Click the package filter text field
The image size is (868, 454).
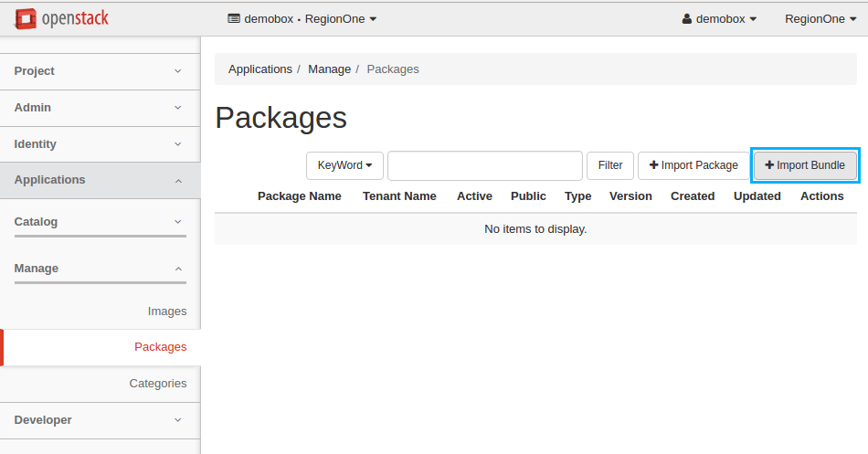coord(484,165)
